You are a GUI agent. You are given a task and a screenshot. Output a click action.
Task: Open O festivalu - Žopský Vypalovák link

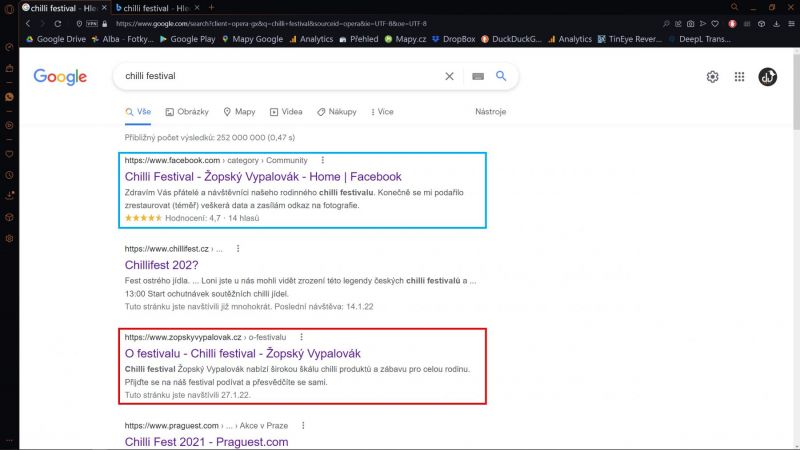tap(242, 353)
